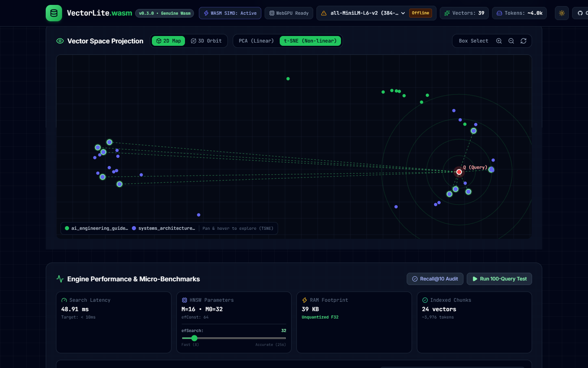Viewport: 588px width, 368px height.
Task: Click the v0.3.0 Genuine Wasm version badge
Action: pyautogui.click(x=165, y=13)
